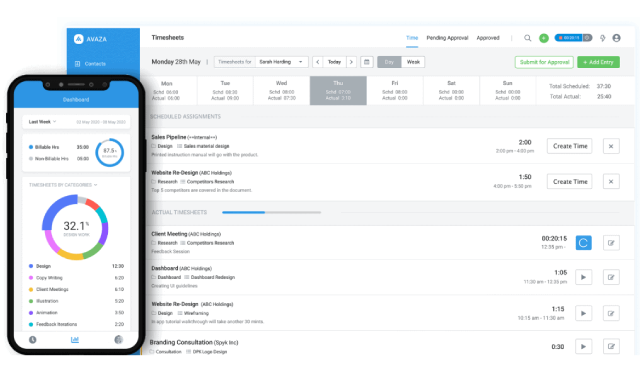
Task: Open Last Week dropdown on phone dashboard
Action: point(42,122)
